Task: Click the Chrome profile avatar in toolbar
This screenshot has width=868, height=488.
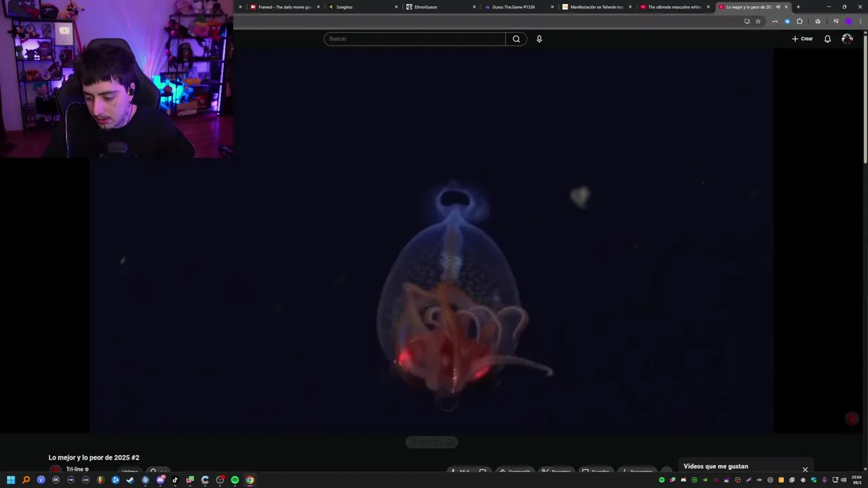Action: pyautogui.click(x=848, y=21)
